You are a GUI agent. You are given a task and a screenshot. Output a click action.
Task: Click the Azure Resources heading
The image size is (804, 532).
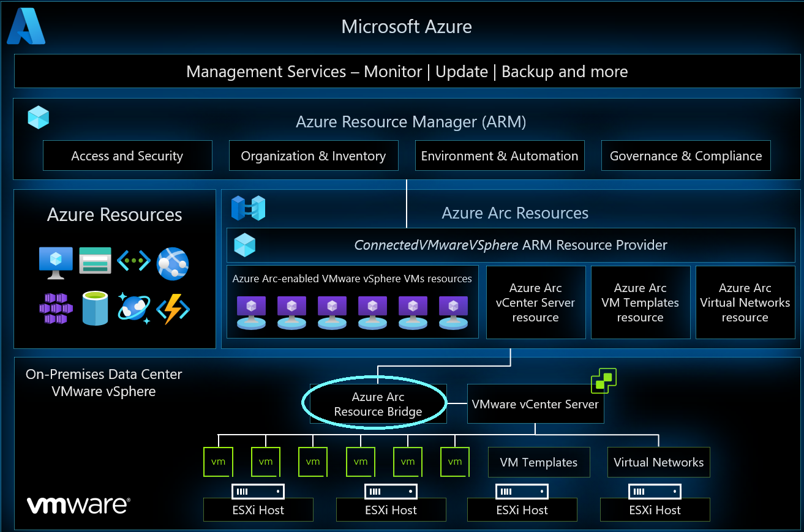click(x=115, y=215)
